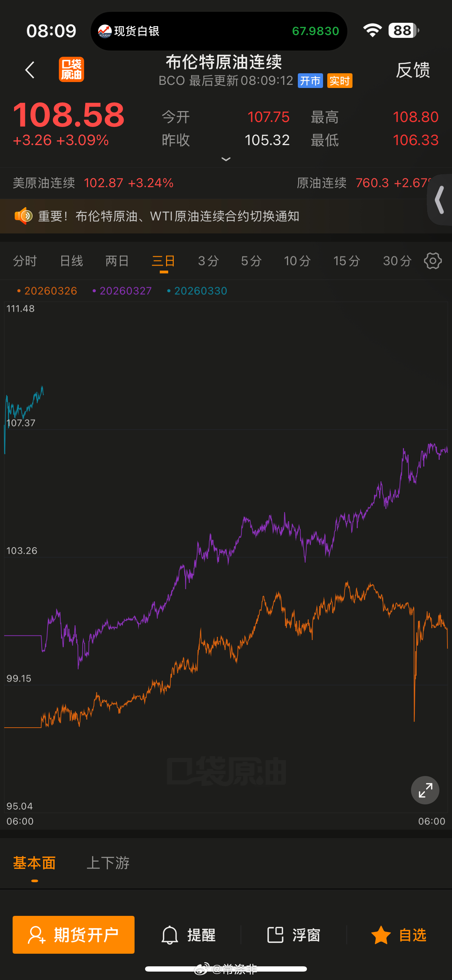Select the 上下游 tab
Image resolution: width=452 pixels, height=980 pixels.
pos(108,863)
